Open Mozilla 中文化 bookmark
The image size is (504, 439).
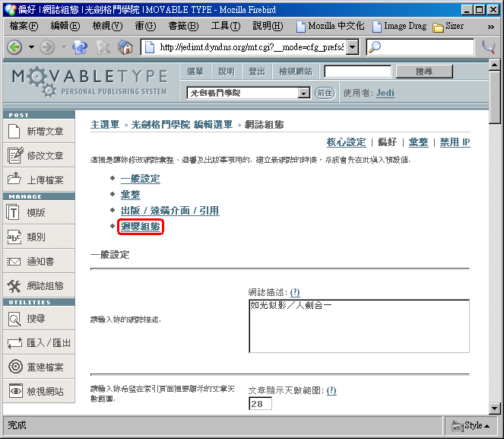click(330, 26)
